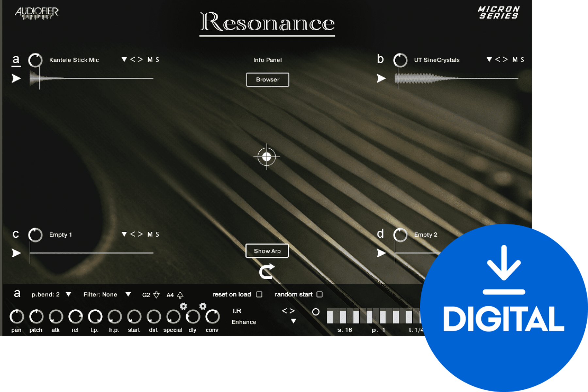The width and height of the screenshot is (588, 392).
Task: Mute layer c
Action: click(x=150, y=234)
